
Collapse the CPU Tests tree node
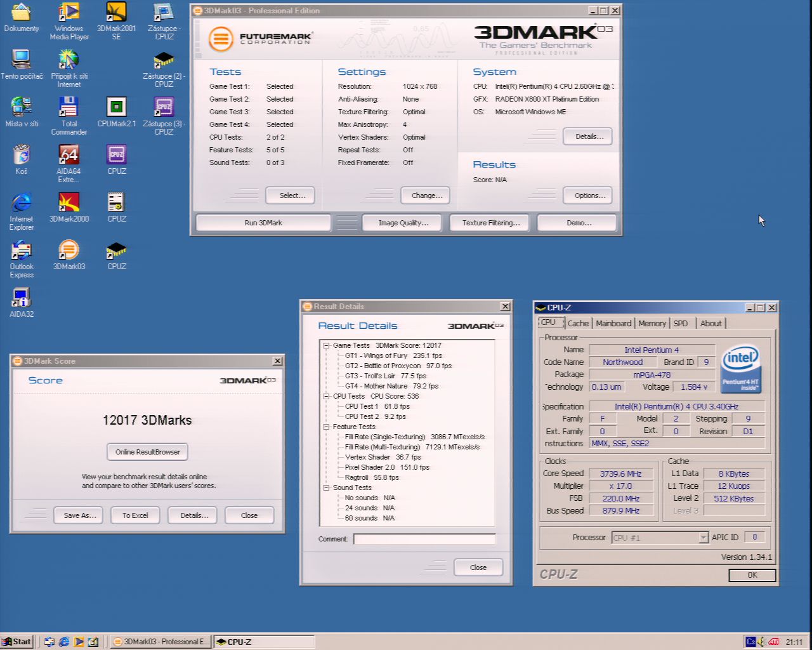pyautogui.click(x=326, y=396)
